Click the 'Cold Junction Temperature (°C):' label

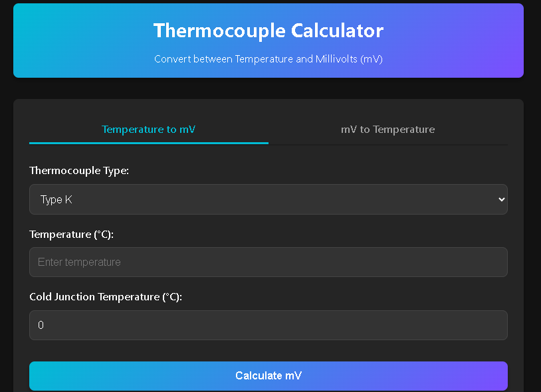(x=106, y=297)
